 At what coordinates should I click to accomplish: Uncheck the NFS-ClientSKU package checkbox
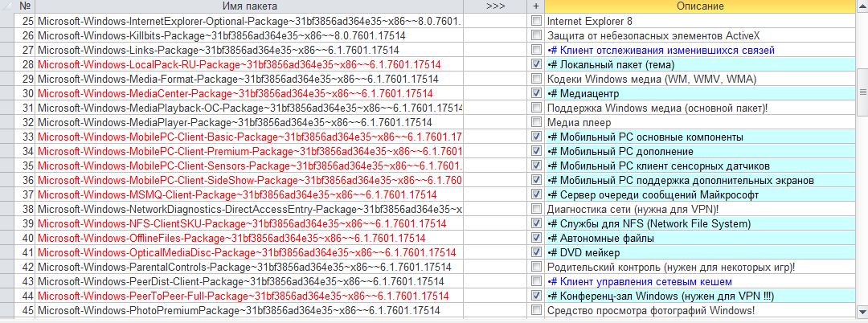click(535, 223)
